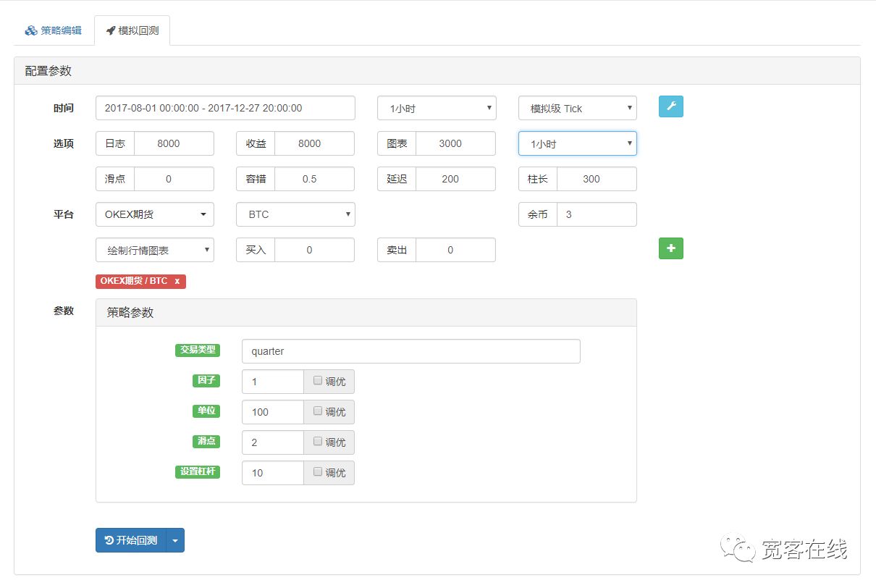Open the 1小时 period dropdown in 时间 row
The width and height of the screenshot is (876, 588).
pos(437,108)
